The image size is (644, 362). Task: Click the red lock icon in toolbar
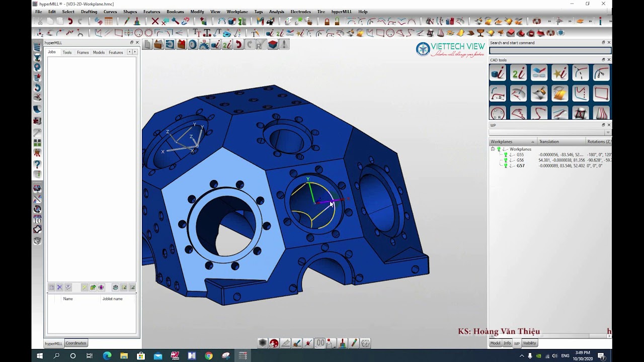point(327,21)
